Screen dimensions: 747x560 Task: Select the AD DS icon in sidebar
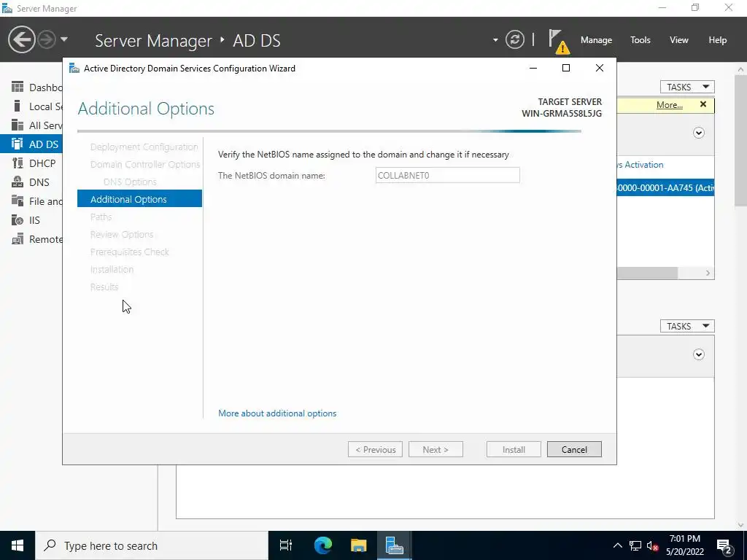click(18, 144)
